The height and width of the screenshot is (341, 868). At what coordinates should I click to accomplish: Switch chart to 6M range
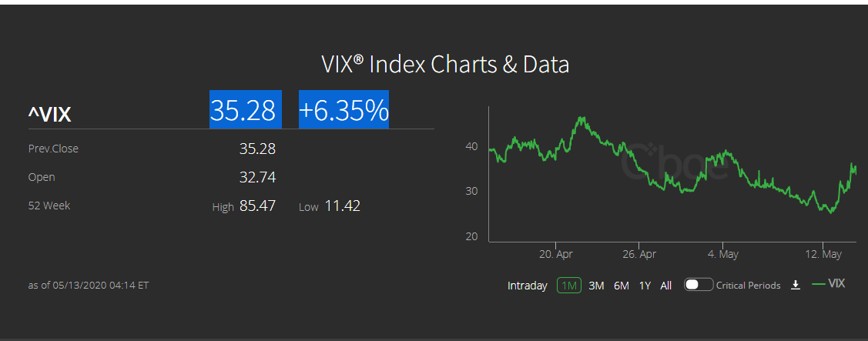click(x=622, y=286)
